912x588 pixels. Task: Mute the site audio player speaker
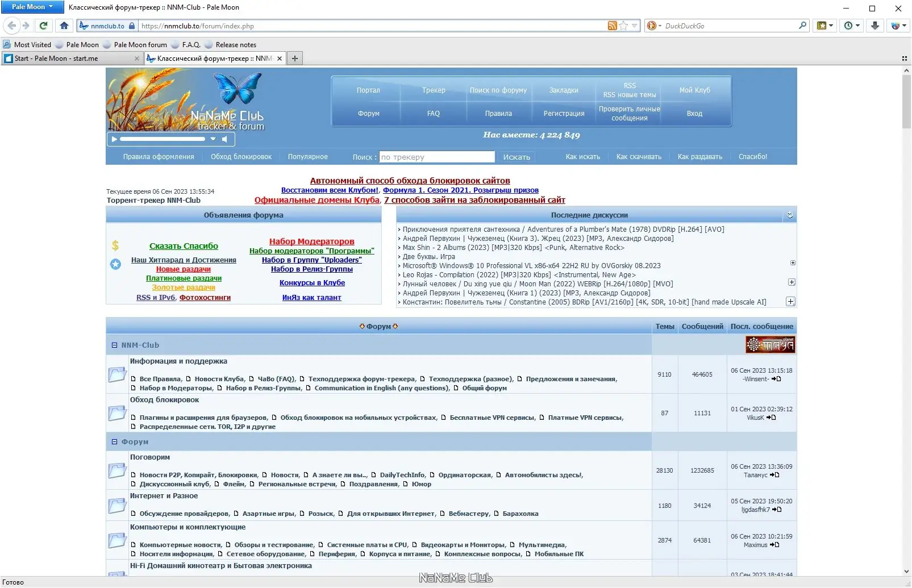point(225,139)
